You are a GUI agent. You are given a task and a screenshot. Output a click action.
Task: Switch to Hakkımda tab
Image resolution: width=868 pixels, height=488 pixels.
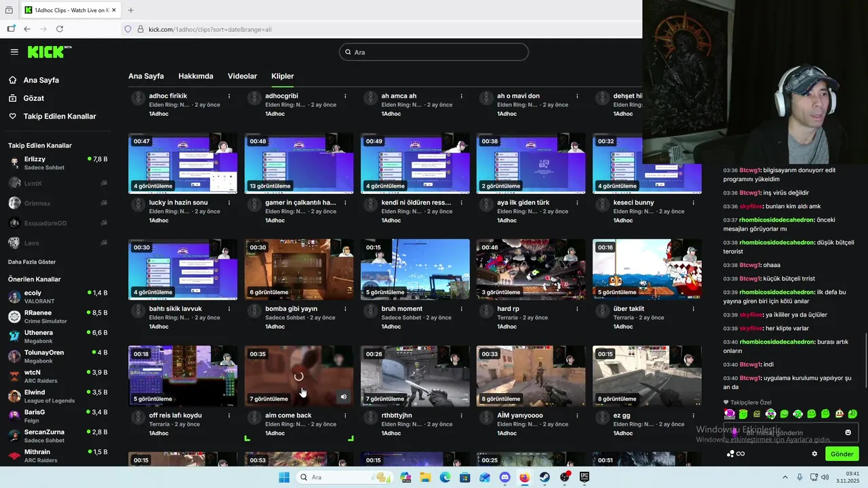196,76
